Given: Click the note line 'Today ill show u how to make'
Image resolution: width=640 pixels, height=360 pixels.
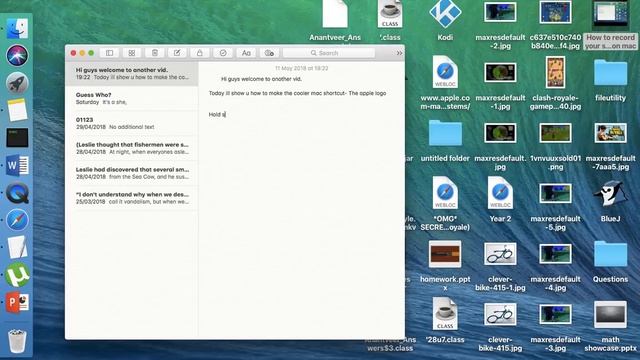Looking at the screenshot, I should tap(297, 93).
